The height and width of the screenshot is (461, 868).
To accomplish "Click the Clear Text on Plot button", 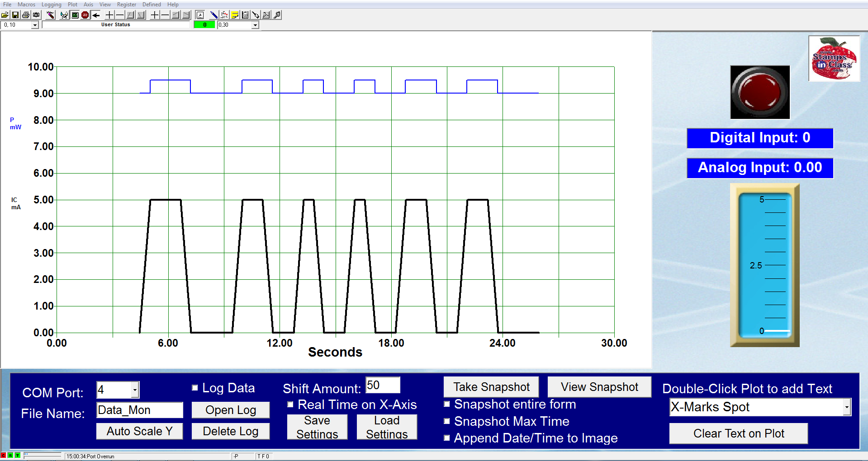I will pos(739,433).
